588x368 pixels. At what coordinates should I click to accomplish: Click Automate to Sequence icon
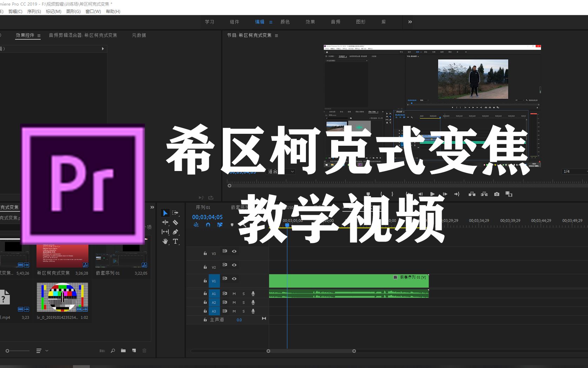click(x=102, y=350)
